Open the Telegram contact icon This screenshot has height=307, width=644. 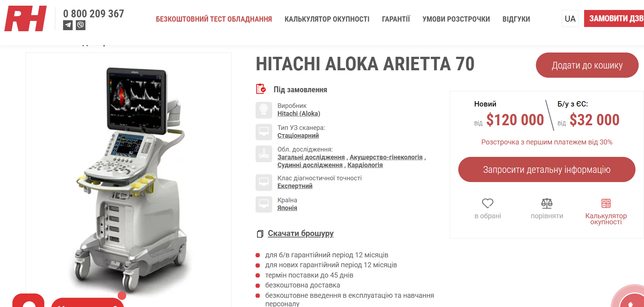(x=68, y=25)
